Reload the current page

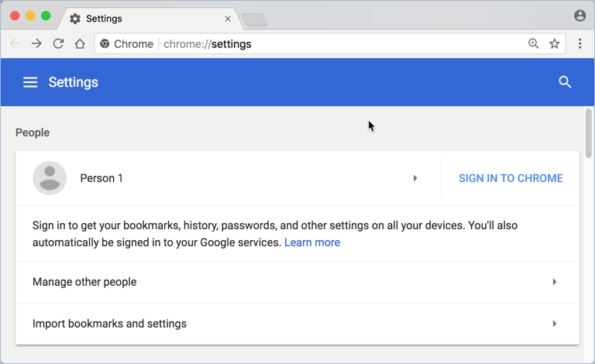[x=58, y=43]
